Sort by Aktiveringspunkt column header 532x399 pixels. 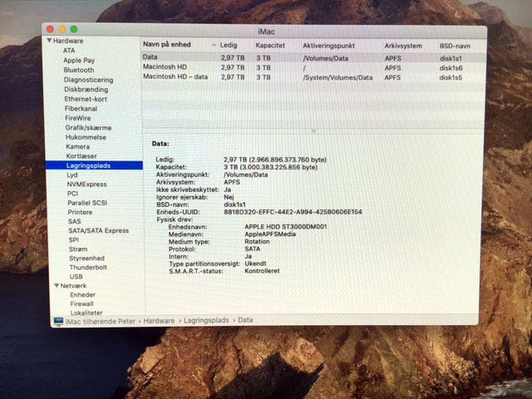click(x=329, y=46)
